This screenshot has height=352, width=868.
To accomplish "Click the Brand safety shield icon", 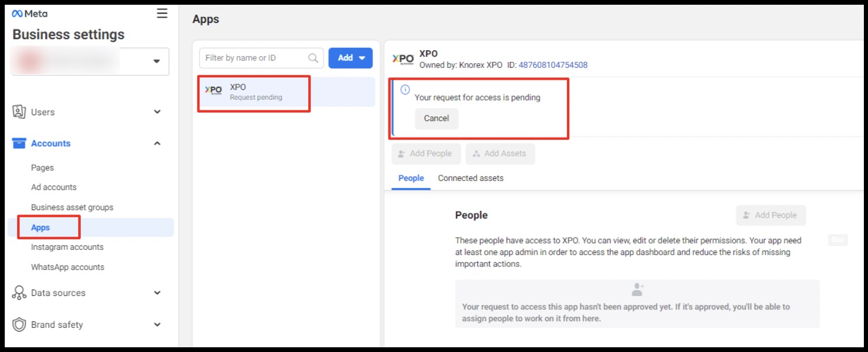I will point(19,324).
